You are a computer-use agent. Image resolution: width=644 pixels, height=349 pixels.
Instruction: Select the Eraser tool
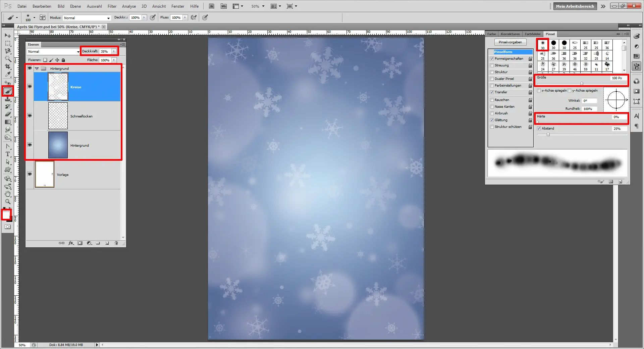[8, 114]
